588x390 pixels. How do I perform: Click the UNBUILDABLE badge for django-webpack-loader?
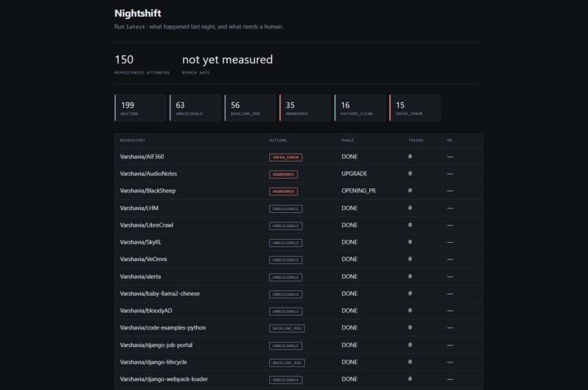[x=286, y=380]
